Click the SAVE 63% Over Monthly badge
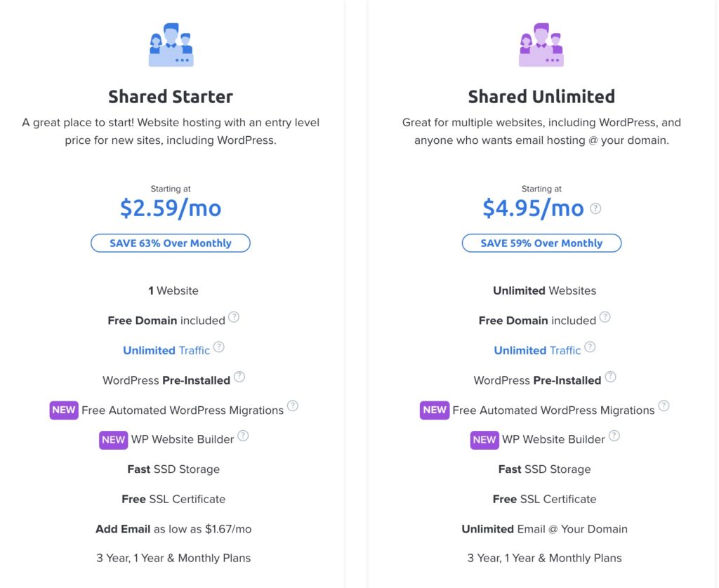Image resolution: width=719 pixels, height=588 pixels. [171, 243]
